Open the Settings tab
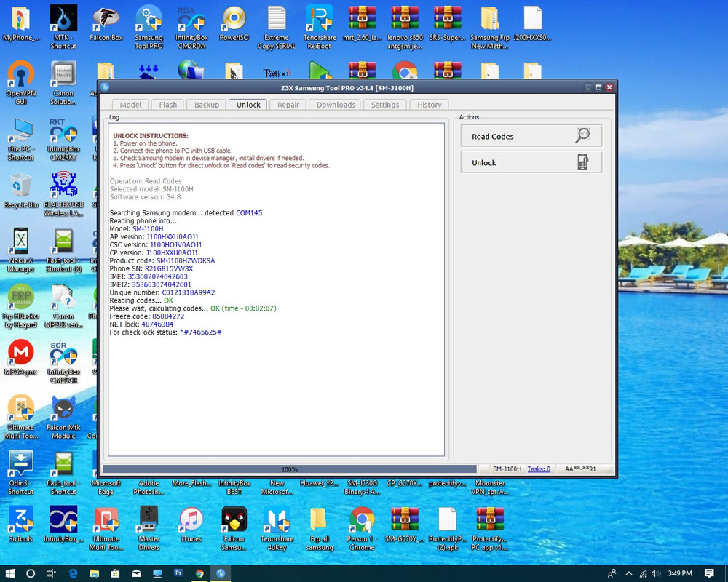 (x=385, y=105)
